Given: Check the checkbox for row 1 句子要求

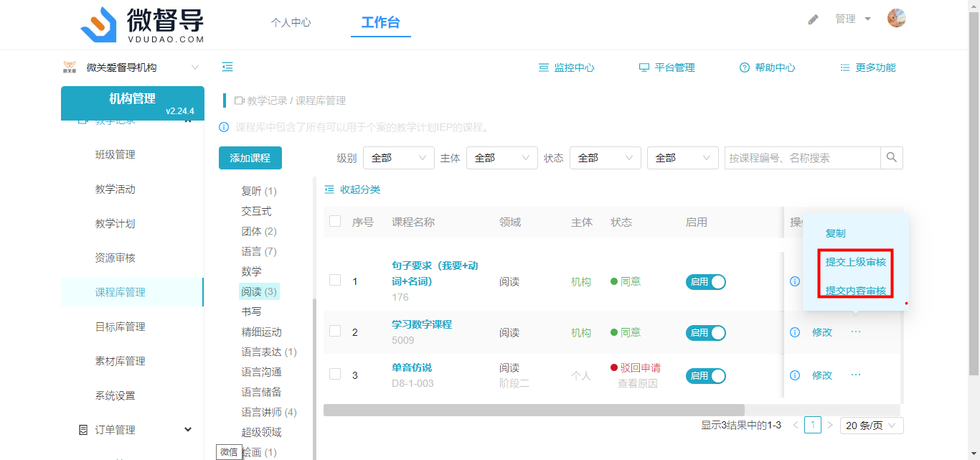Looking at the screenshot, I should [x=335, y=280].
